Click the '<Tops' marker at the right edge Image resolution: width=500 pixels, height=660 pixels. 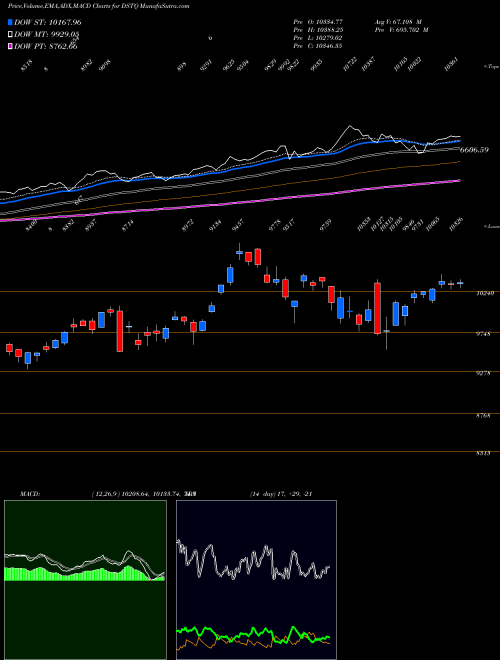(x=491, y=67)
